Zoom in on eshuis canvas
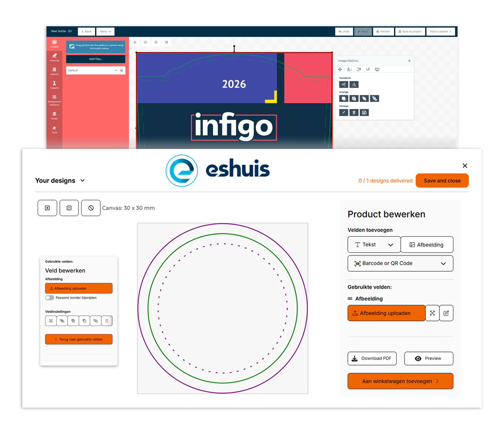This screenshot has height=426, width=504. [x=47, y=208]
